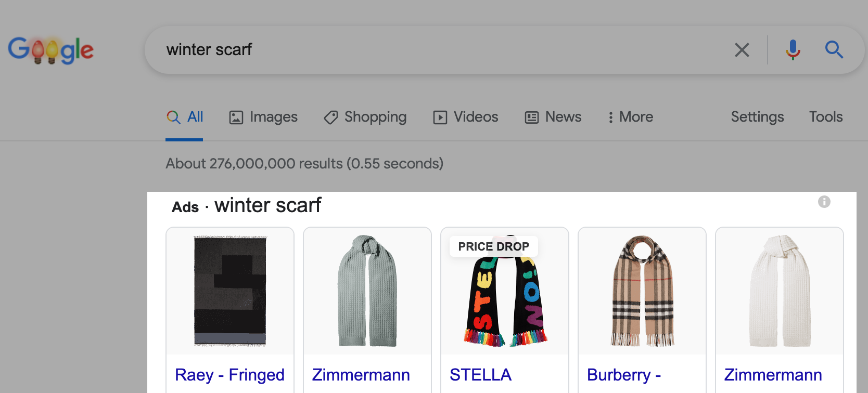
Task: Open the info icon on the Ads panel
Action: click(x=824, y=202)
